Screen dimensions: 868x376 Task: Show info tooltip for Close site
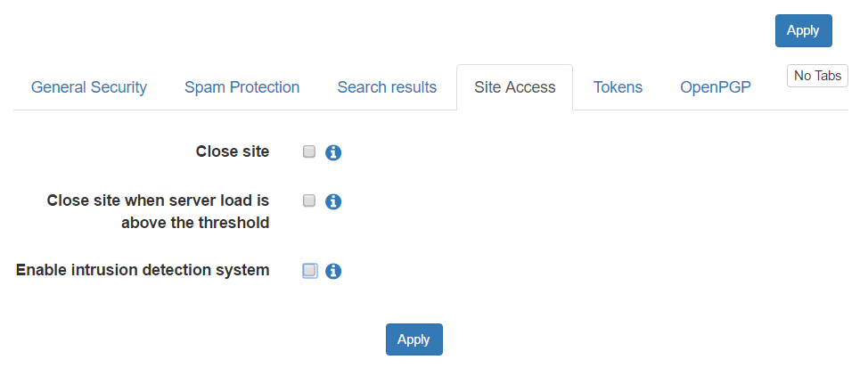332,153
